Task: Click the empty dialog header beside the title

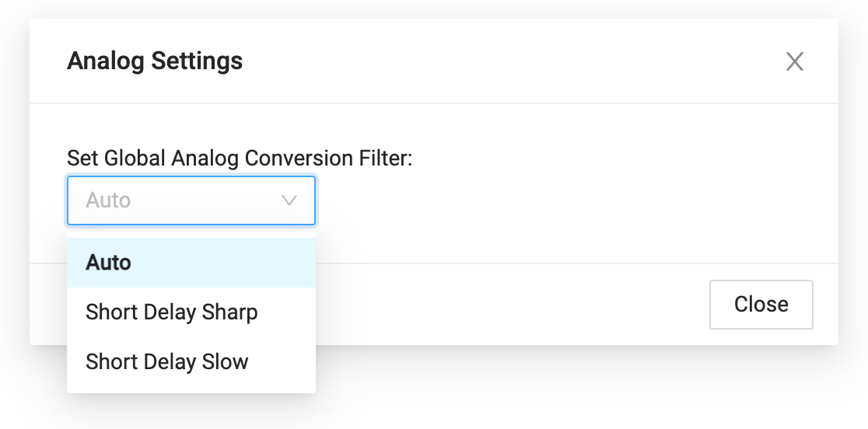Action: 506,61
